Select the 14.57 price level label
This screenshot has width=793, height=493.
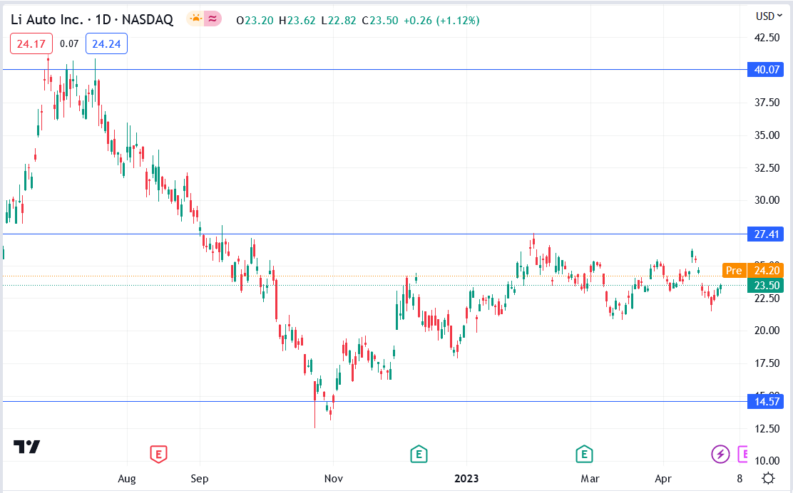coord(767,401)
